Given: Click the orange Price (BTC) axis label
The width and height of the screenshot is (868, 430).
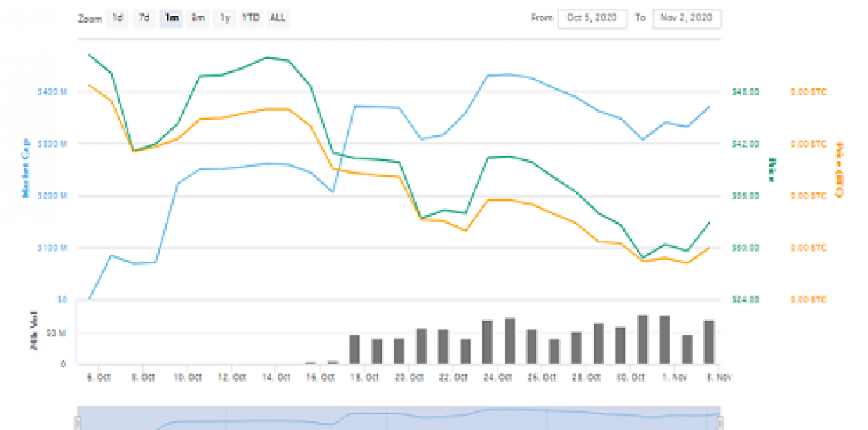Looking at the screenshot, I should (839, 169).
